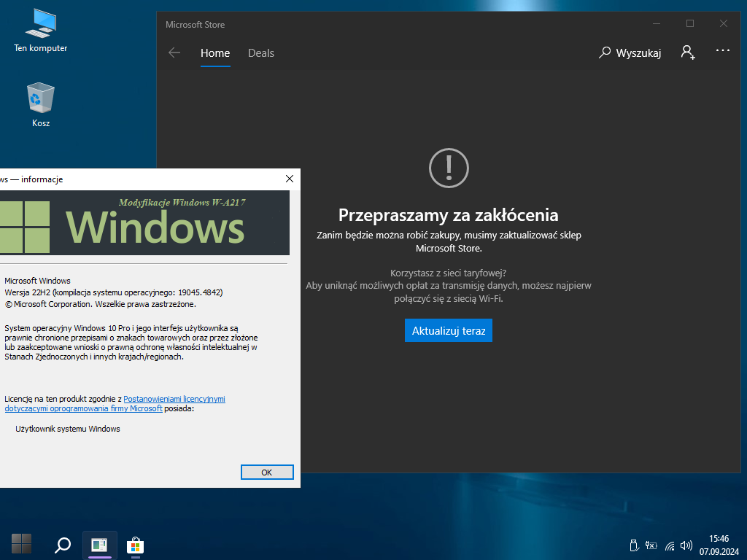The height and width of the screenshot is (560, 747).
Task: Click the battery power tray icon
Action: click(651, 545)
